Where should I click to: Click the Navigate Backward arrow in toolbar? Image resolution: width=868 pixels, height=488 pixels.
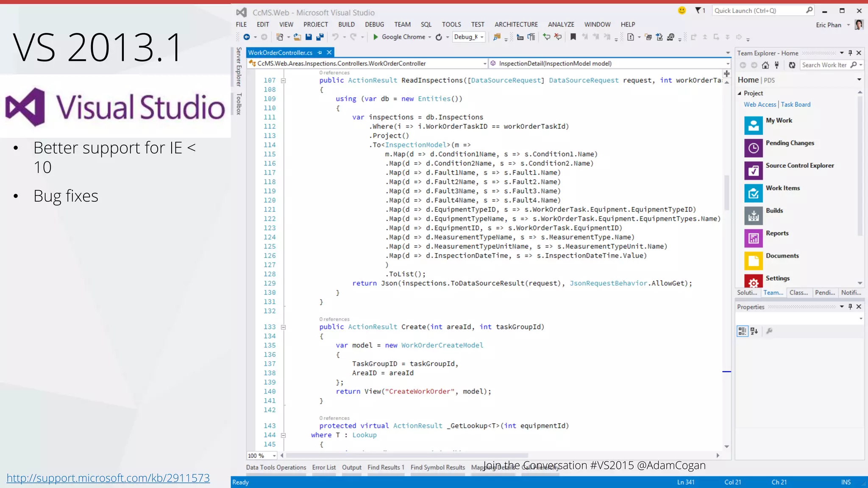(247, 37)
